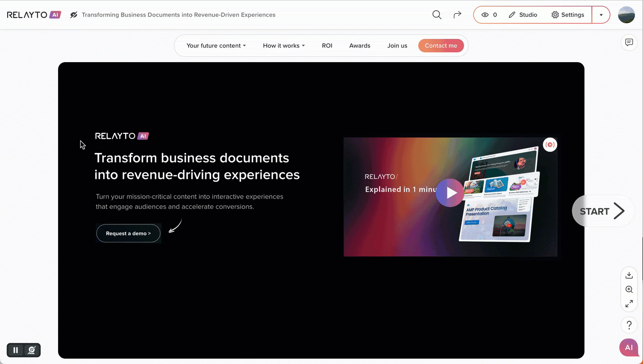Click the 'Contact me' button
The height and width of the screenshot is (364, 643).
440,46
